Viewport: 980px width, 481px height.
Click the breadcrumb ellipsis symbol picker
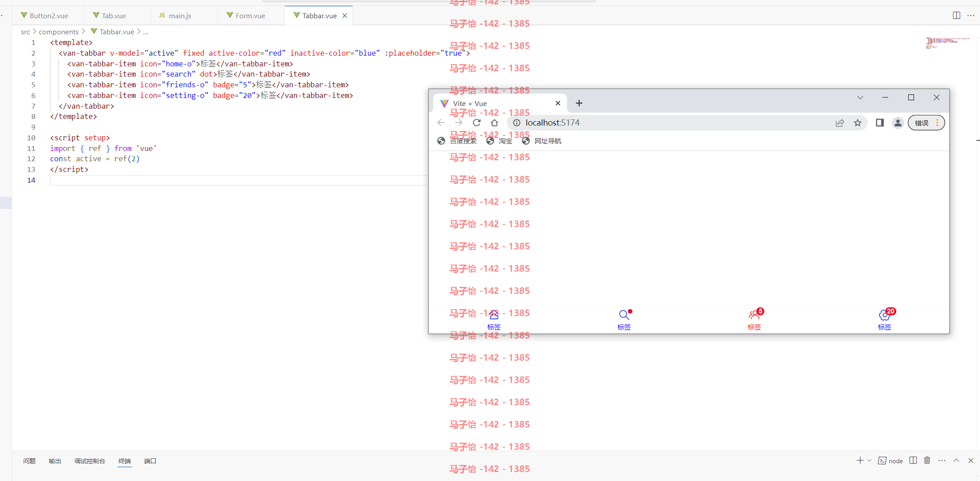[x=146, y=32]
